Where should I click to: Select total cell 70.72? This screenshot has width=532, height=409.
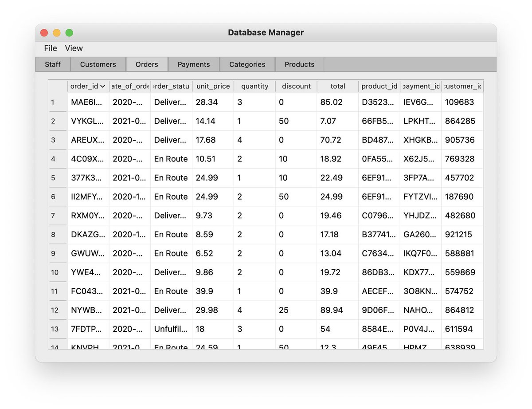click(x=338, y=140)
